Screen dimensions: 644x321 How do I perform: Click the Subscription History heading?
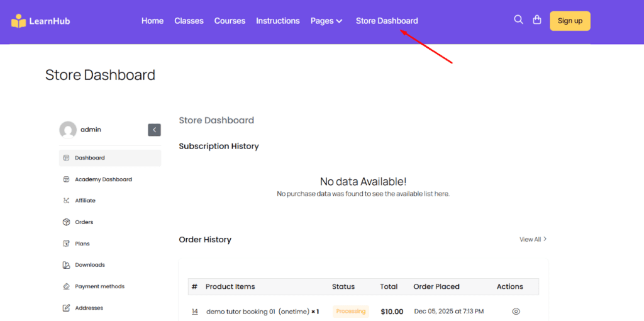pyautogui.click(x=219, y=146)
